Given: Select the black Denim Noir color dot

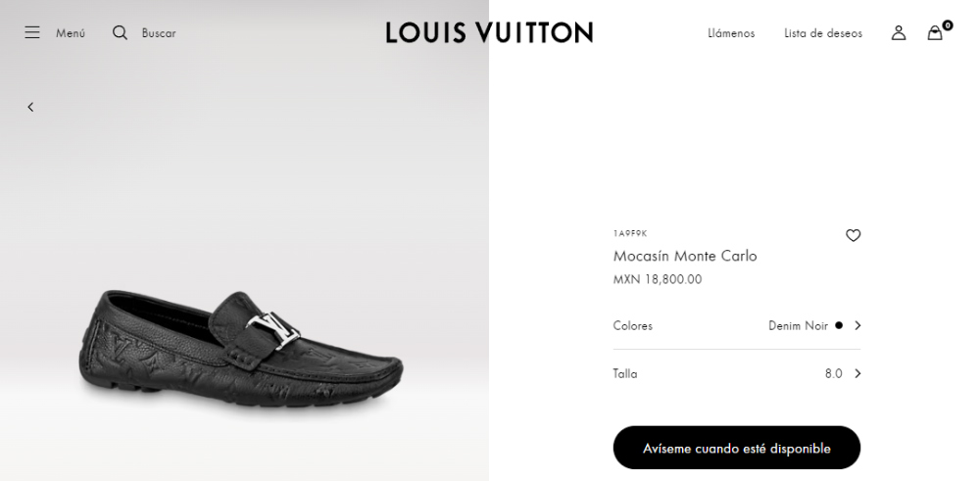Looking at the screenshot, I should [x=839, y=325].
